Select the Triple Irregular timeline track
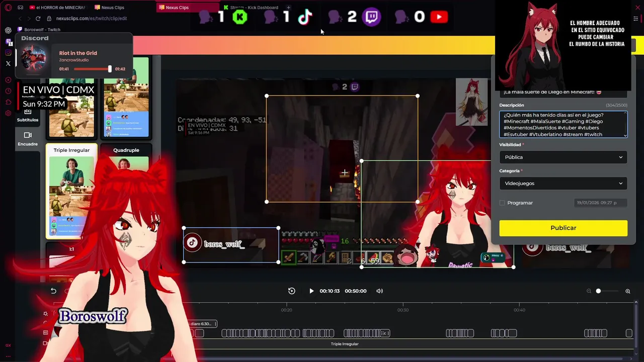The image size is (644, 362). tap(344, 344)
